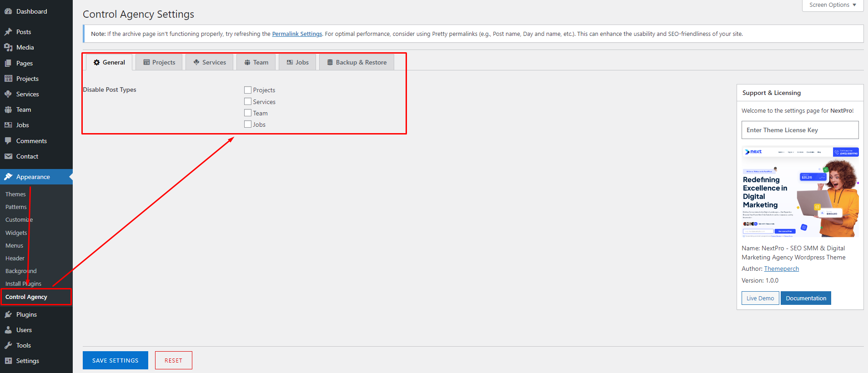Click the SAVE SETTINGS button
Image resolution: width=868 pixels, height=373 pixels.
tap(115, 360)
